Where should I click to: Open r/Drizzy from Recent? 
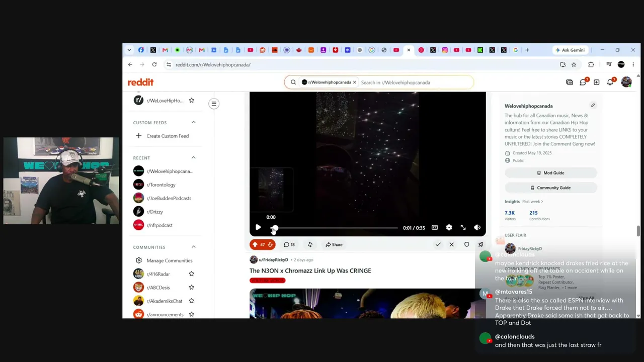point(154,212)
